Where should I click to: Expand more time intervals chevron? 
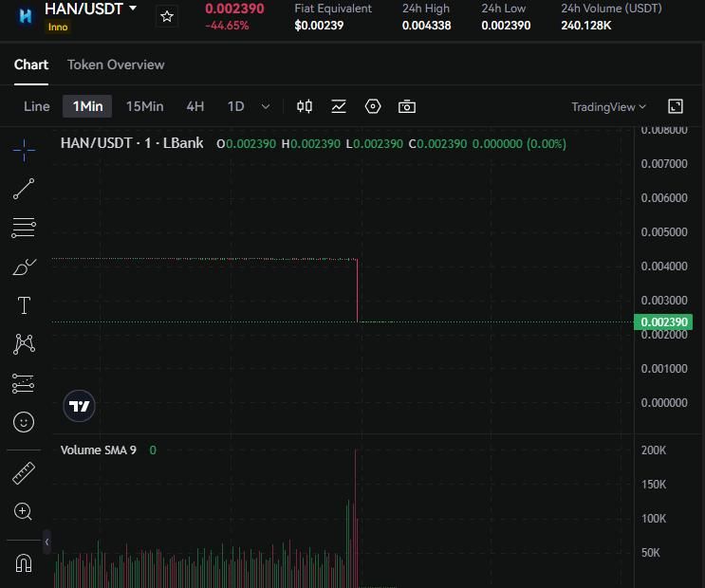click(x=266, y=106)
